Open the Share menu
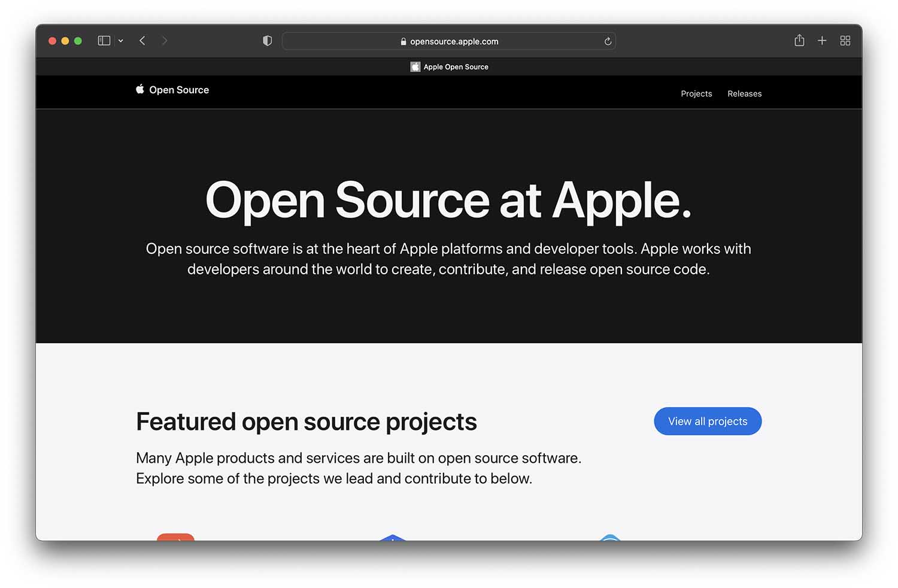 [x=799, y=40]
